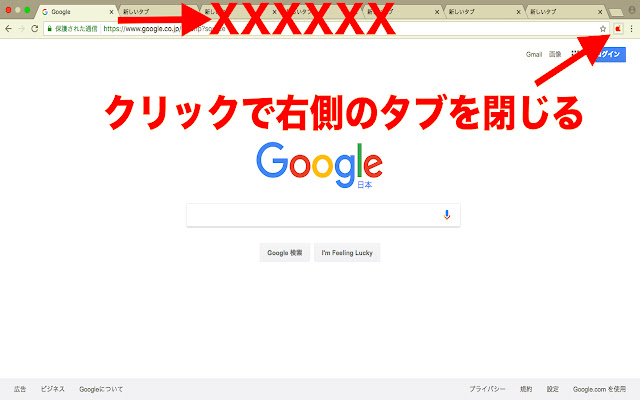Click the browser forward arrow
Image resolution: width=640 pixels, height=400 pixels.
pyautogui.click(x=21, y=29)
